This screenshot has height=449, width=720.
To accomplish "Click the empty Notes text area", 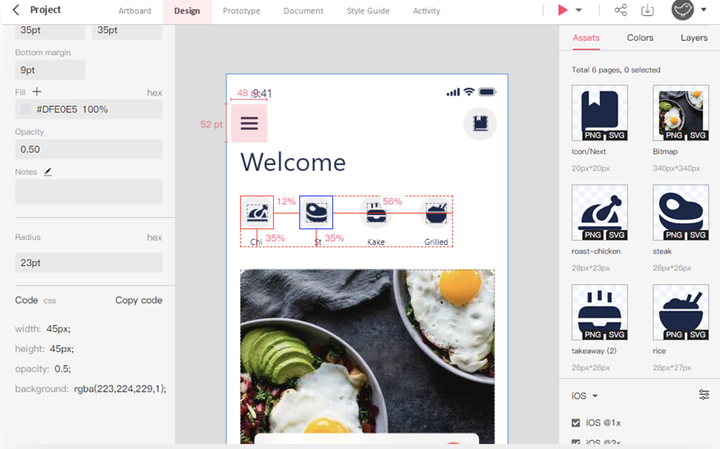I will (89, 191).
